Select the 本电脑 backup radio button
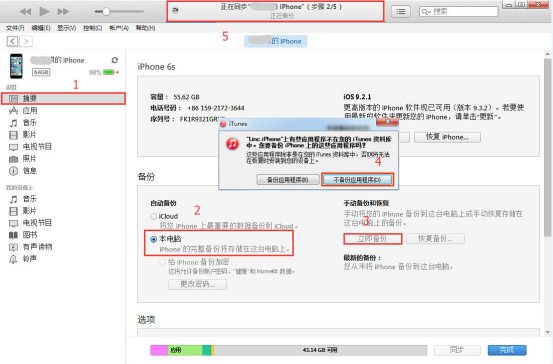Screen dimensions: 553x364 [x=153, y=239]
